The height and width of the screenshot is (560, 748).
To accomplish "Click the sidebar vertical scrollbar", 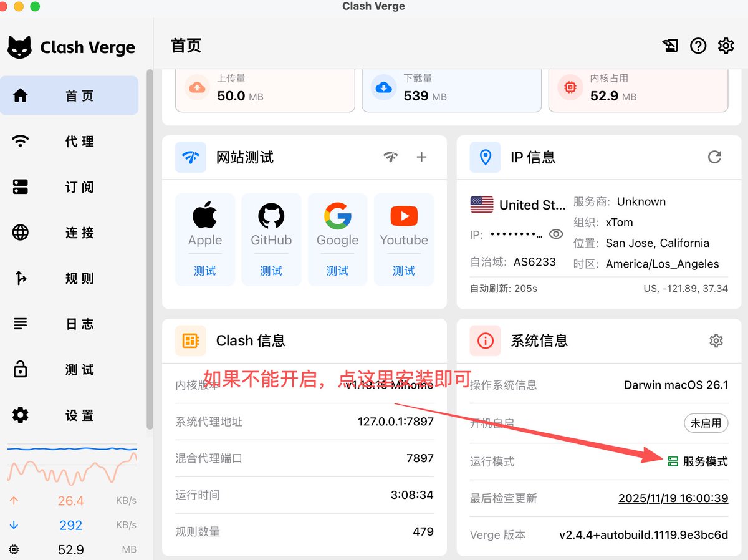I will 150,249.
